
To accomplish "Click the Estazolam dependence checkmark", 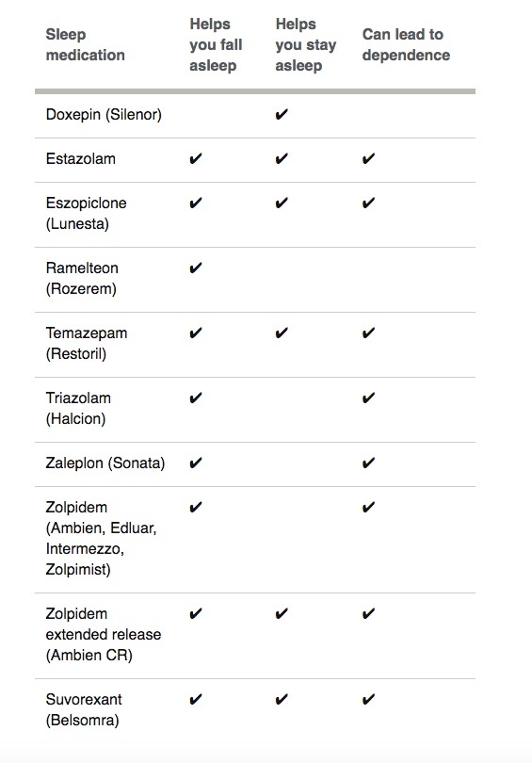I will (x=368, y=158).
